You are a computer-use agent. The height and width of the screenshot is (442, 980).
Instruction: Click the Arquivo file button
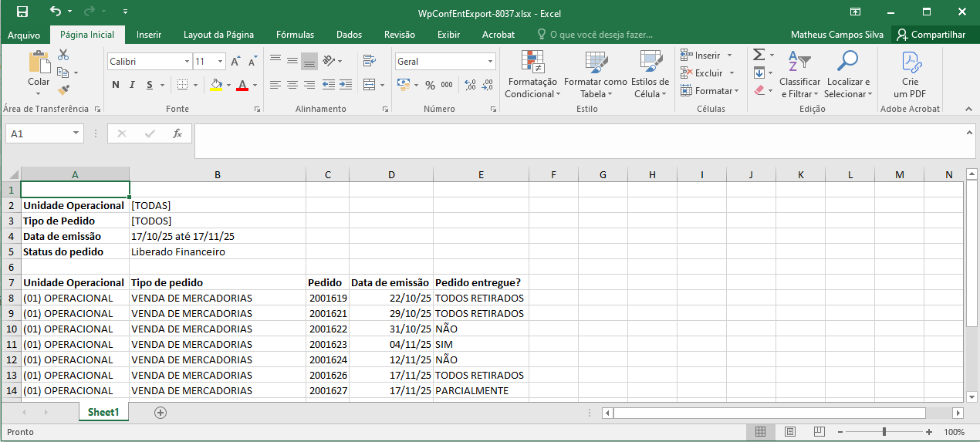[x=24, y=35]
